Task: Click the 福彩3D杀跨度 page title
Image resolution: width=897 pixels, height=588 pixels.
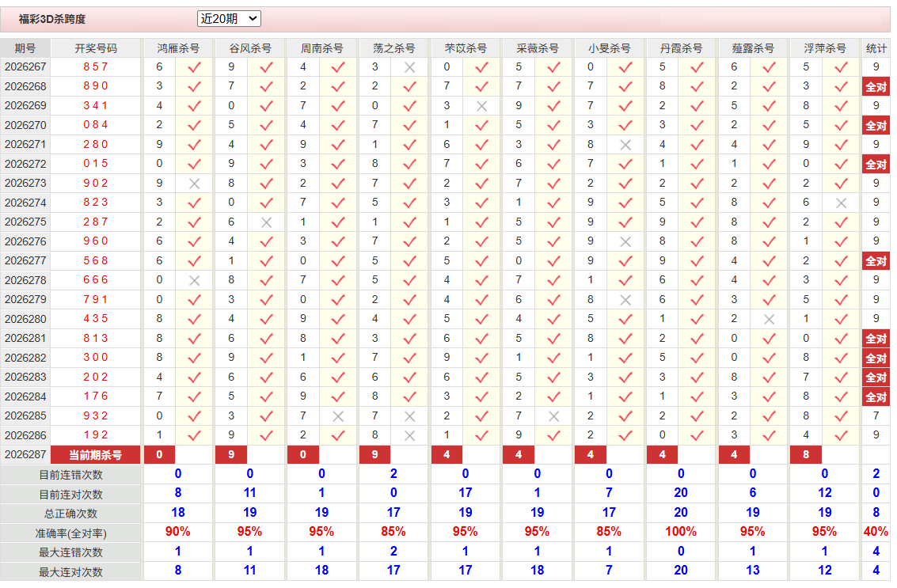Action: tap(52, 20)
